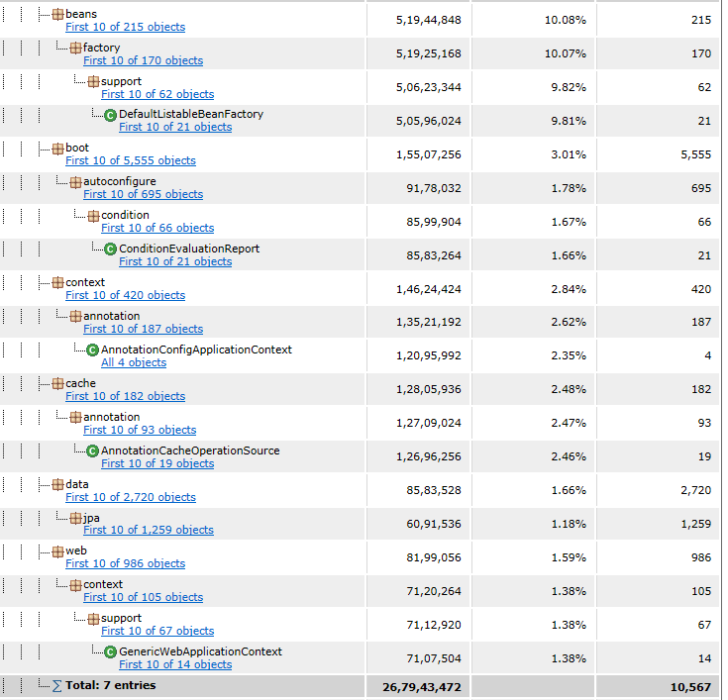The image size is (728, 700).
Task: Click the ConditionEvaluationReport class icon
Action: pos(111,250)
